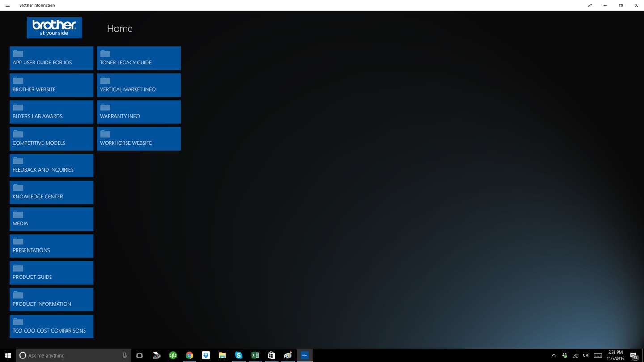Open COMPETITIVE MODELS folder tile
Screen dimensions: 644x362
pos(51,139)
